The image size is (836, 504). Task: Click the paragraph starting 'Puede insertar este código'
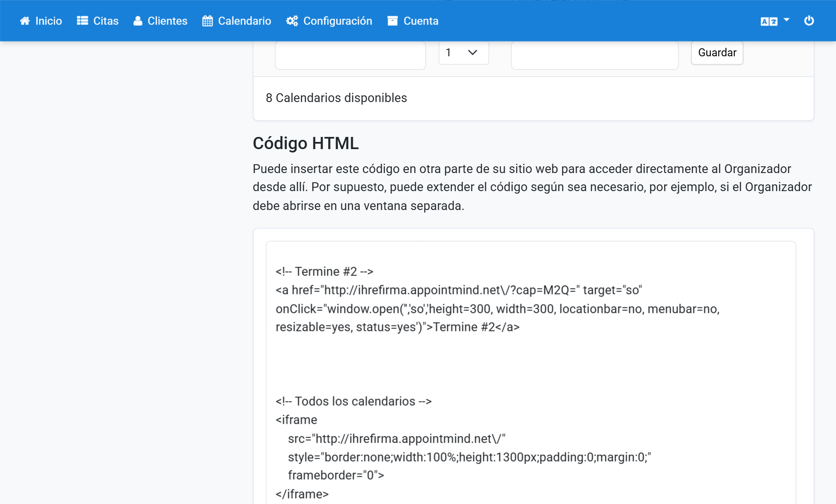pos(532,187)
